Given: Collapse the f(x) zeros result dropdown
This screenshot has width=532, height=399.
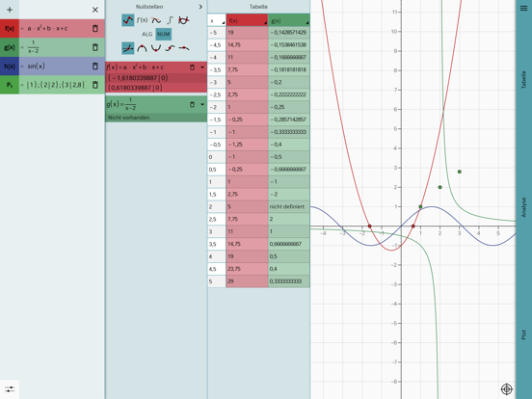Looking at the screenshot, I should pos(202,67).
